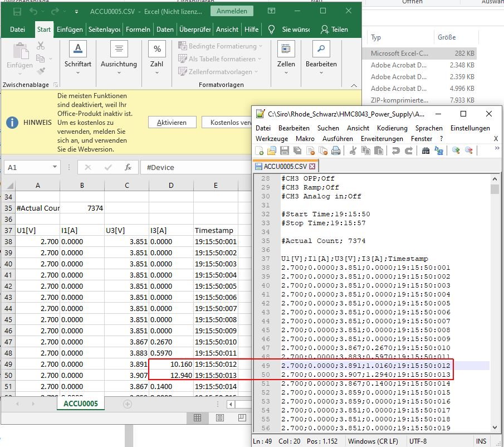The width and height of the screenshot is (504, 447).
Task: Click the Kostenlos verwenden button
Action: (227, 123)
